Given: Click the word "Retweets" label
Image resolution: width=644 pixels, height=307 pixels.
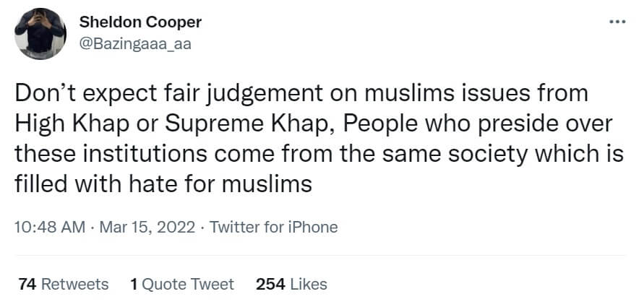Looking at the screenshot, I should (x=75, y=284).
